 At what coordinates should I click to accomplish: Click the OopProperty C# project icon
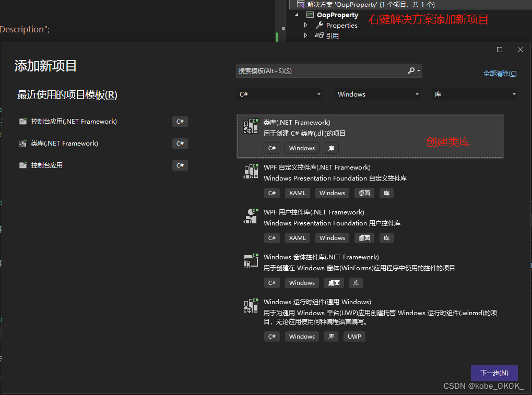(x=310, y=15)
